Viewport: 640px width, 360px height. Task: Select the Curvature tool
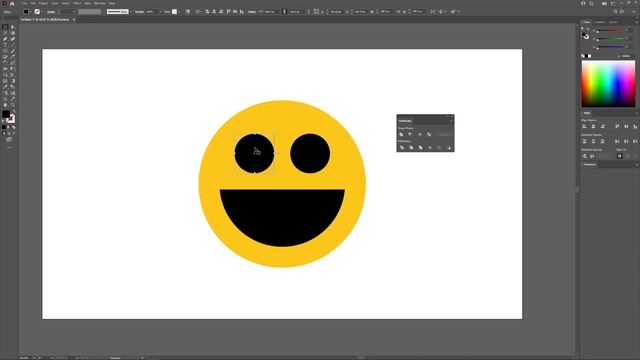pos(13,39)
